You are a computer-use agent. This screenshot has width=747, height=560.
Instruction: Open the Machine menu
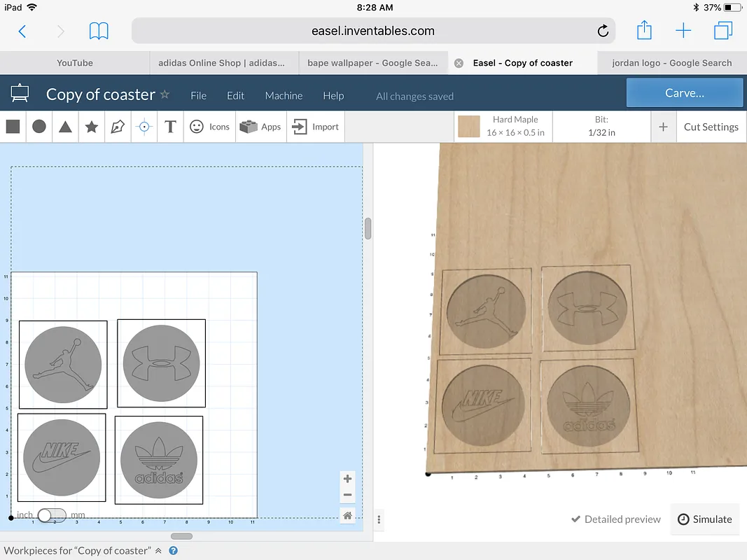pos(284,96)
